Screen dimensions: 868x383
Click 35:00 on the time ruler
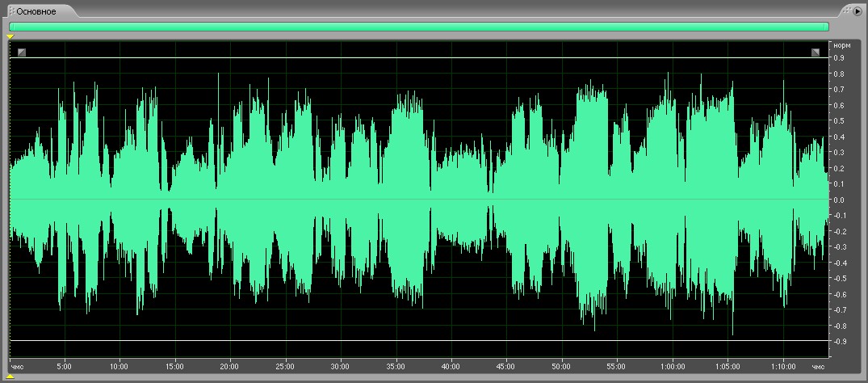[x=396, y=365]
